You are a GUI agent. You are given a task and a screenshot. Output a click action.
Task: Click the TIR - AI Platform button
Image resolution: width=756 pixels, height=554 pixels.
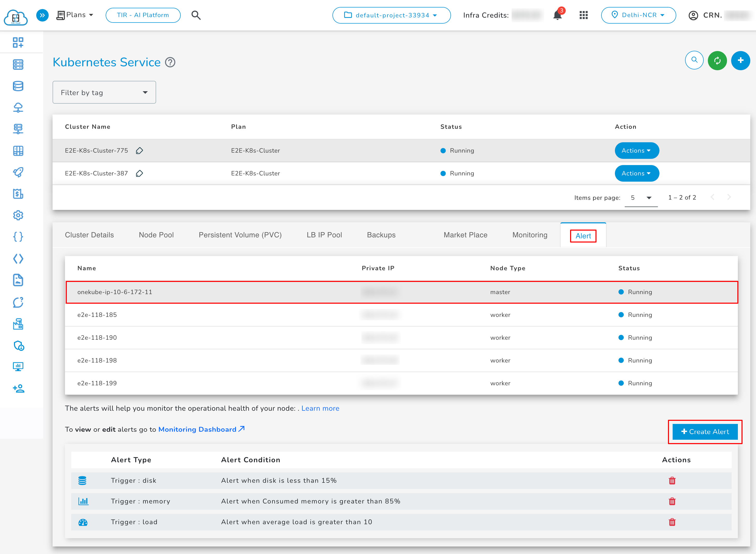point(143,15)
